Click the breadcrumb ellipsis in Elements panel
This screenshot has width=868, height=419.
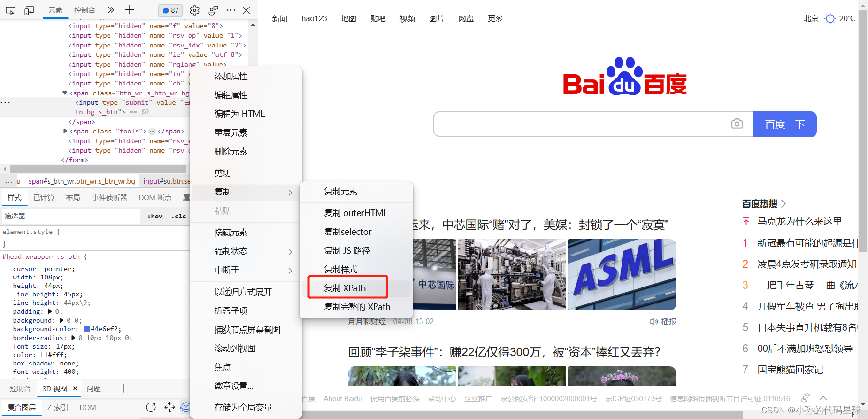pyautogui.click(x=8, y=181)
